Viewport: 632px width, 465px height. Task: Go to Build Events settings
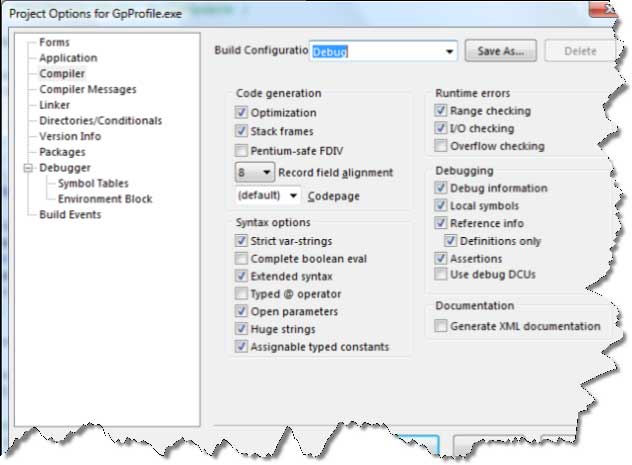pyautogui.click(x=70, y=215)
